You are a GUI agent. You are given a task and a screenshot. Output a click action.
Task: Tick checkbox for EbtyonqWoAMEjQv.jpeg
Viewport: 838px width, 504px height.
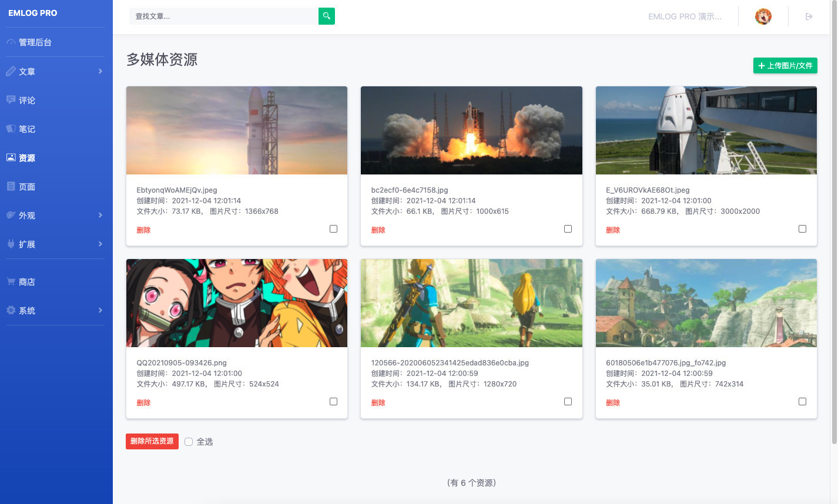pyautogui.click(x=333, y=229)
